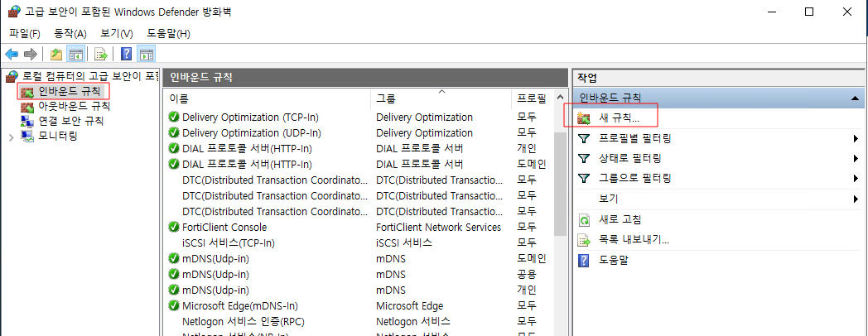Screen dimensions: 868x336
Task: Click the Export list toolbar icon
Action: point(100,54)
